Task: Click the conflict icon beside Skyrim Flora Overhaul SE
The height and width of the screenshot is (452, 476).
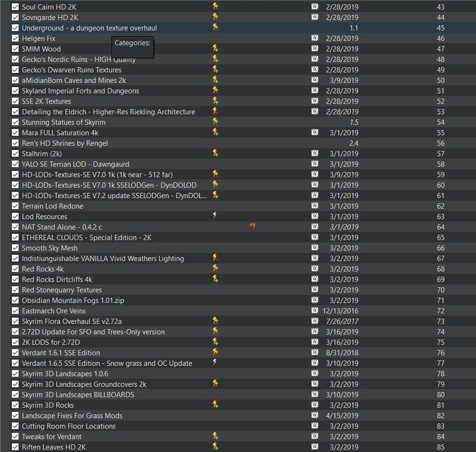Action: 215,321
